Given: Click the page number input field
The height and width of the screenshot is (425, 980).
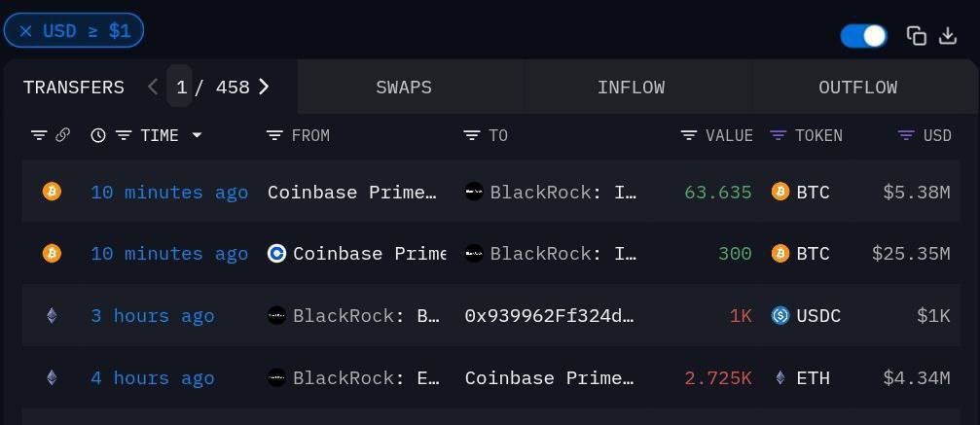Looking at the screenshot, I should point(180,87).
